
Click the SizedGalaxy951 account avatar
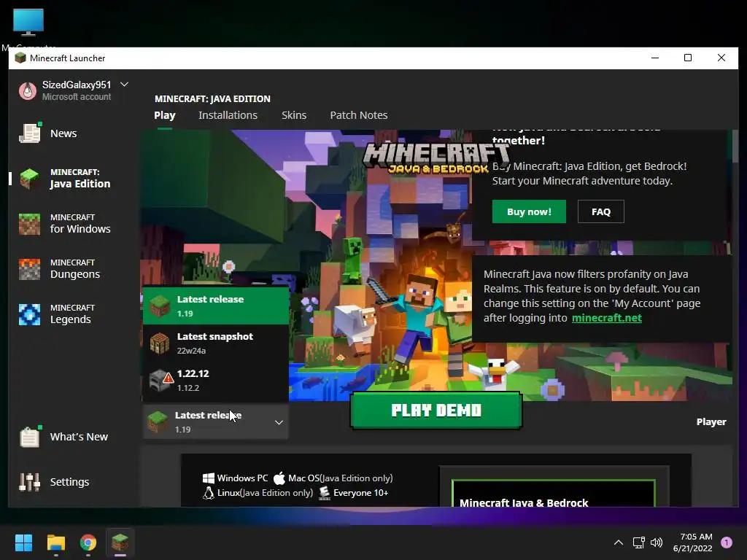(x=28, y=90)
